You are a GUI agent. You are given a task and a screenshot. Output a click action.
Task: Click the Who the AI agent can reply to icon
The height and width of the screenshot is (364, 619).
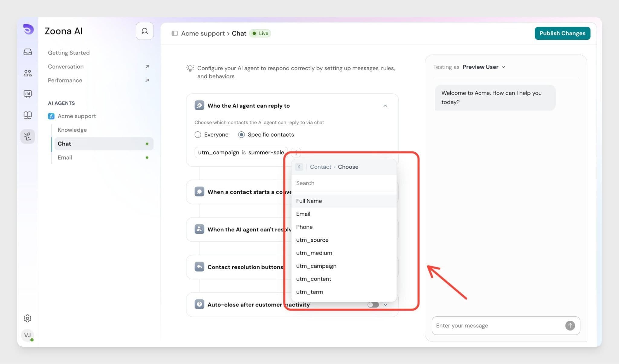tap(199, 105)
